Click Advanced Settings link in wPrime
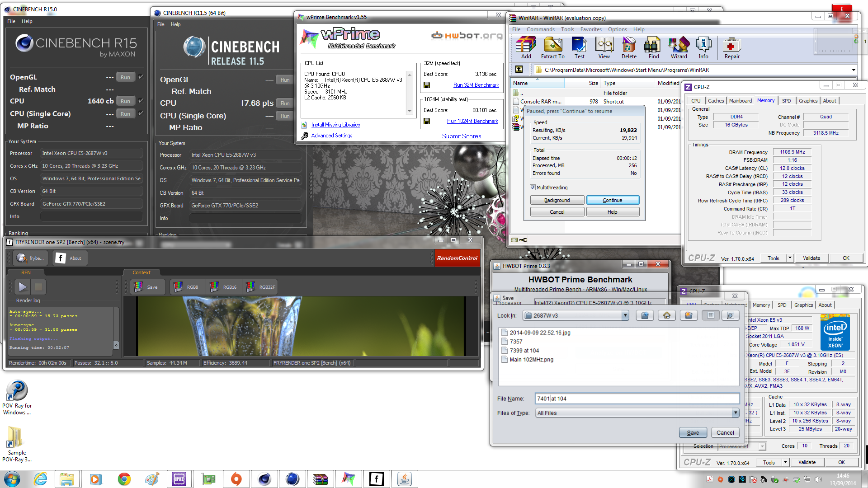This screenshot has width=868, height=488. [331, 136]
